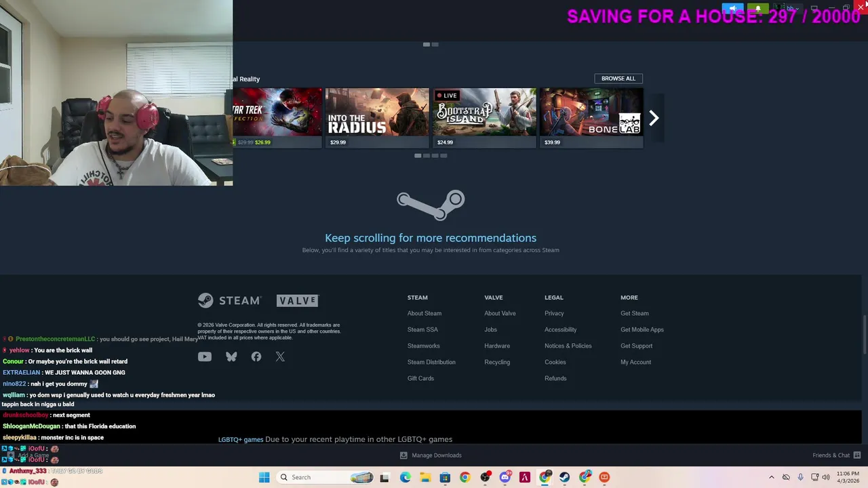This screenshot has width=868, height=488.
Task: Launch Microsoft Edge from the taskbar
Action: tap(405, 477)
